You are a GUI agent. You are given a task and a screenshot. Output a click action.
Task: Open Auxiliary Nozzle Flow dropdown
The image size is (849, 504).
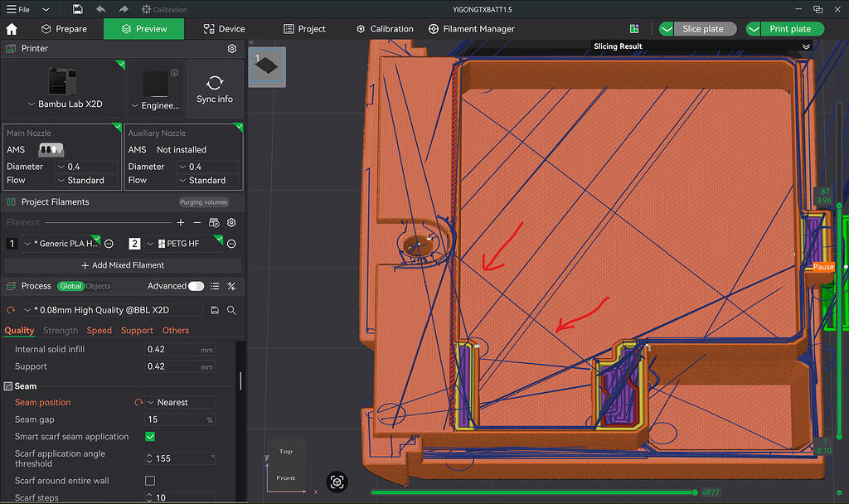point(208,180)
